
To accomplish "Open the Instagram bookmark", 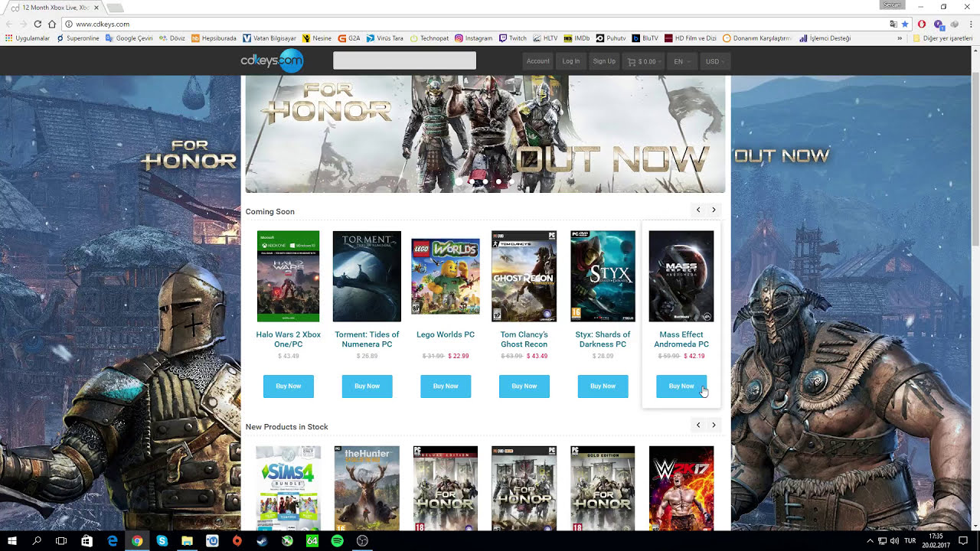I will pyautogui.click(x=474, y=38).
